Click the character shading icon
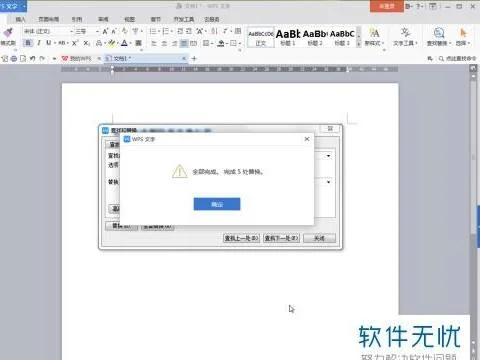This screenshot has height=360, width=480. tap(138, 43)
